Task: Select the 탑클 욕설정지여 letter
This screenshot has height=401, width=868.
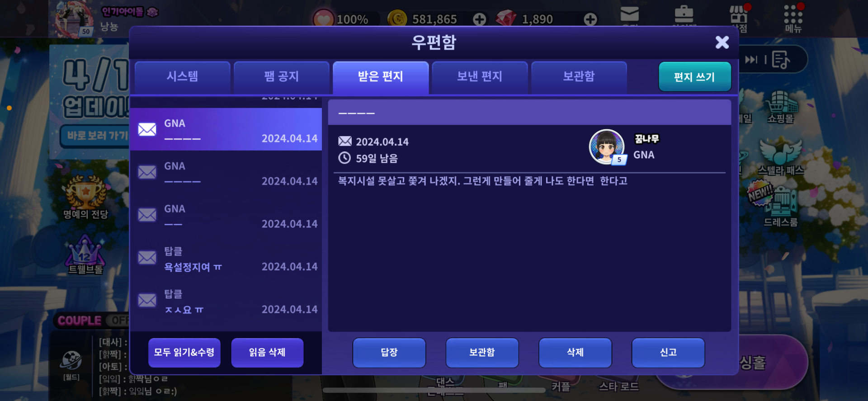Action: pyautogui.click(x=226, y=259)
